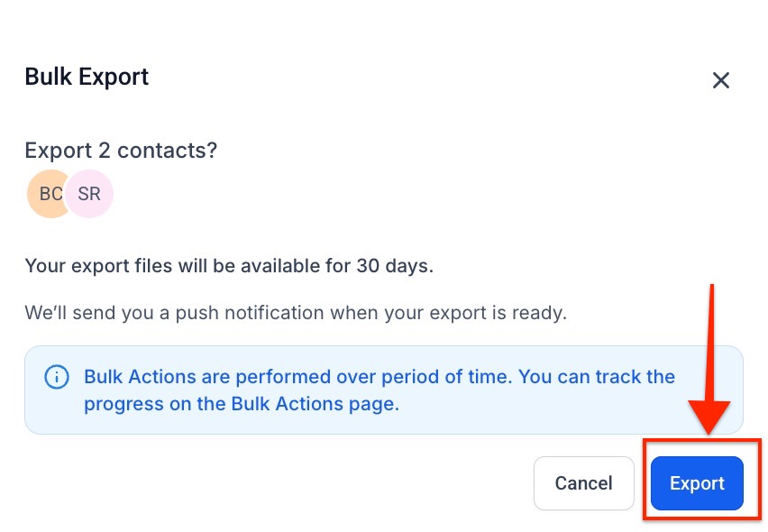
Task: Confirm with the blue Export button
Action: [697, 483]
